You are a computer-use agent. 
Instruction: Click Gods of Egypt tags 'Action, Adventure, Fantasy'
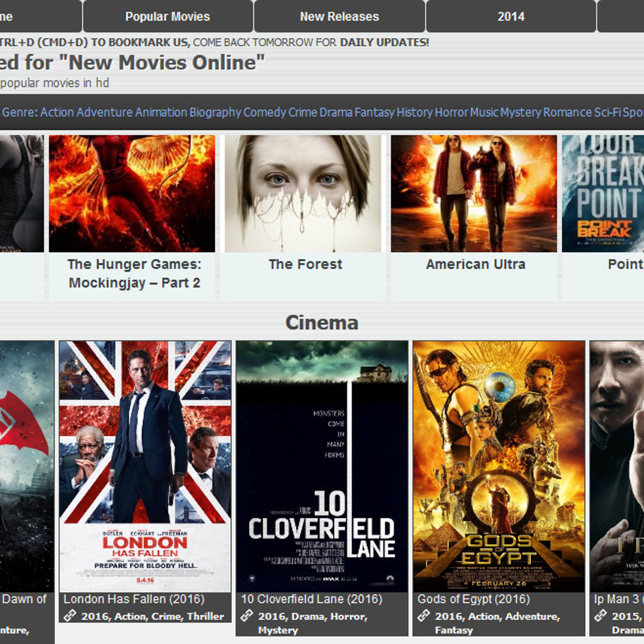[497, 623]
